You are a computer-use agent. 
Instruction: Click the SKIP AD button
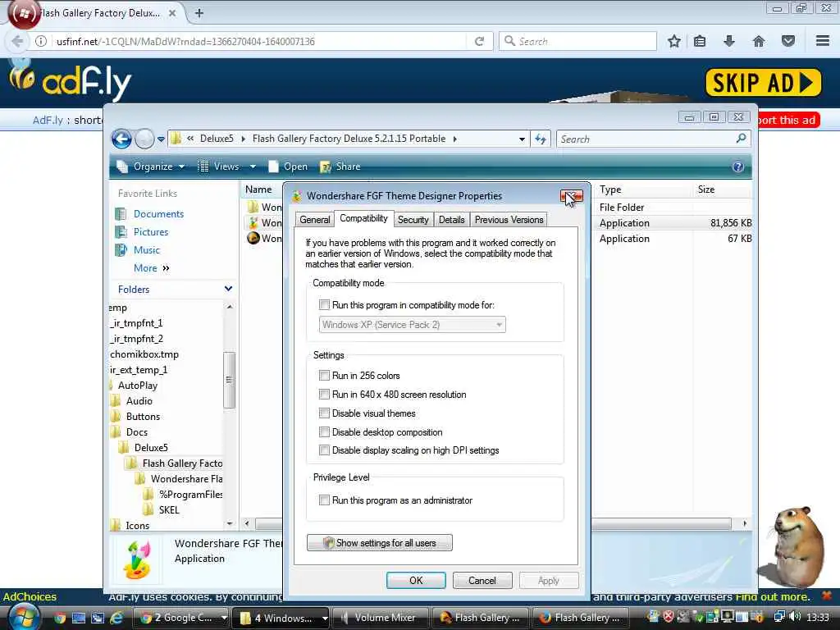pos(764,83)
